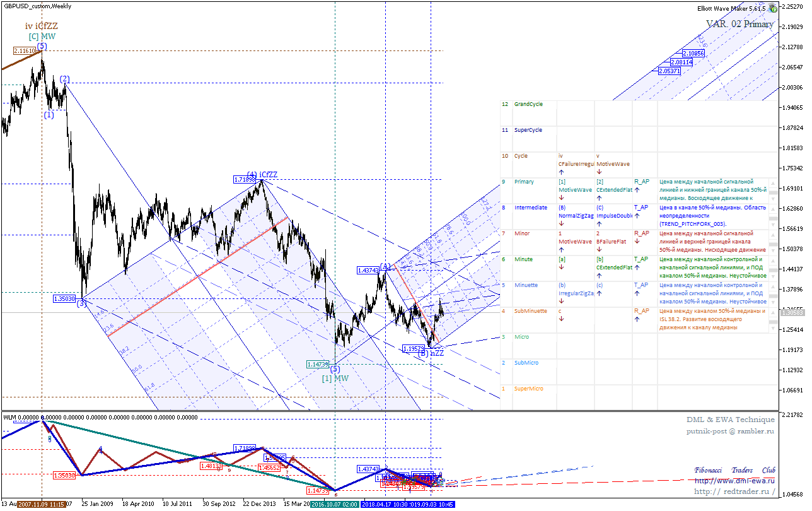The height and width of the screenshot is (511, 812).
Task: Click the 2.10856 pitchfork level label
Action: click(x=692, y=54)
